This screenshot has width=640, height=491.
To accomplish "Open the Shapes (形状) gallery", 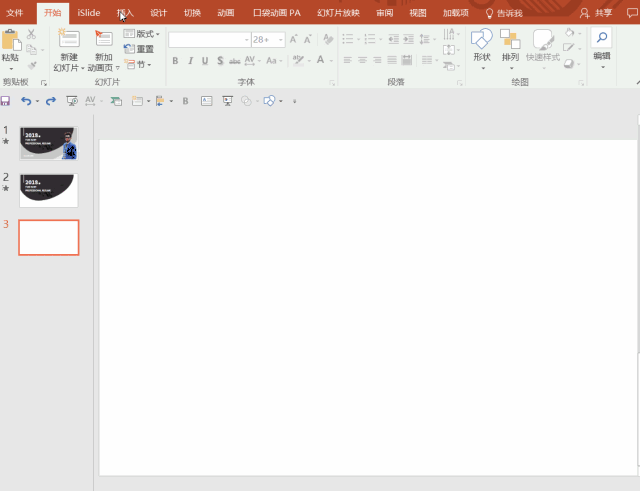I will 482,49.
